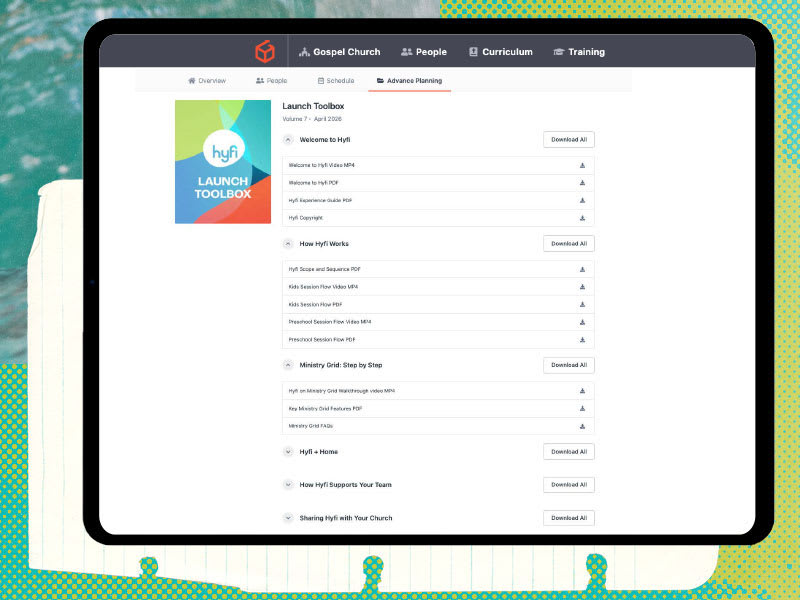Viewport: 800px width, 600px height.
Task: Click Download All for Hyfi + Home
Action: coord(569,452)
